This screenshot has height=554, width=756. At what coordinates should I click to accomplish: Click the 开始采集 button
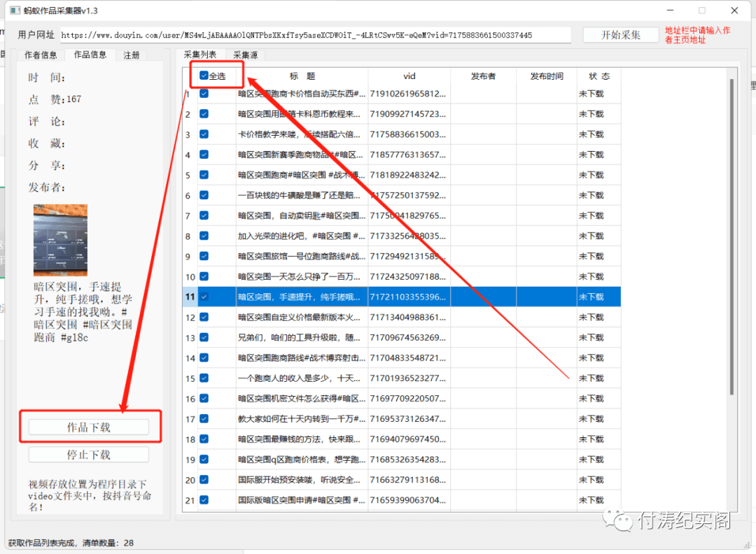tap(620, 35)
